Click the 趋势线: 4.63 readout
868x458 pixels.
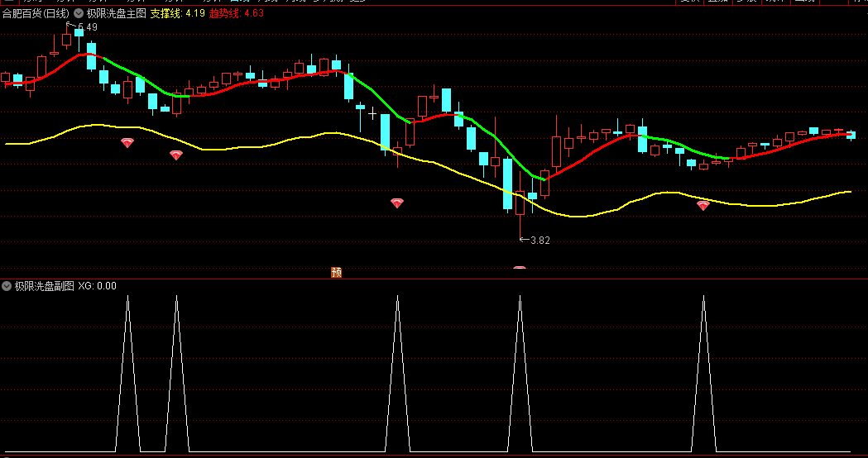pyautogui.click(x=237, y=13)
